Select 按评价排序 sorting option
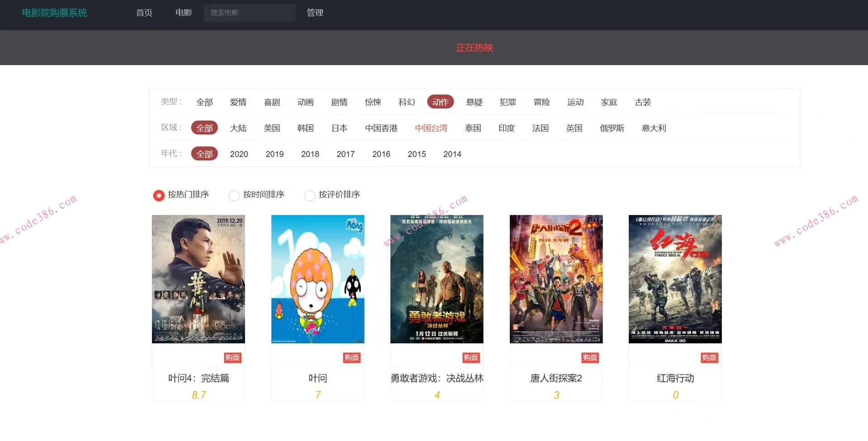Viewport: 868px width, 441px height. click(310, 195)
